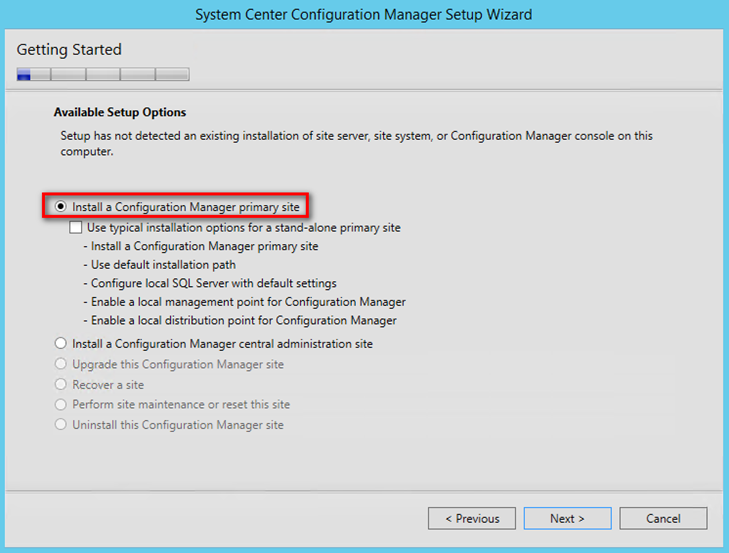Select Install a Configuration Manager primary site radio
The image size is (729, 553).
(60, 207)
